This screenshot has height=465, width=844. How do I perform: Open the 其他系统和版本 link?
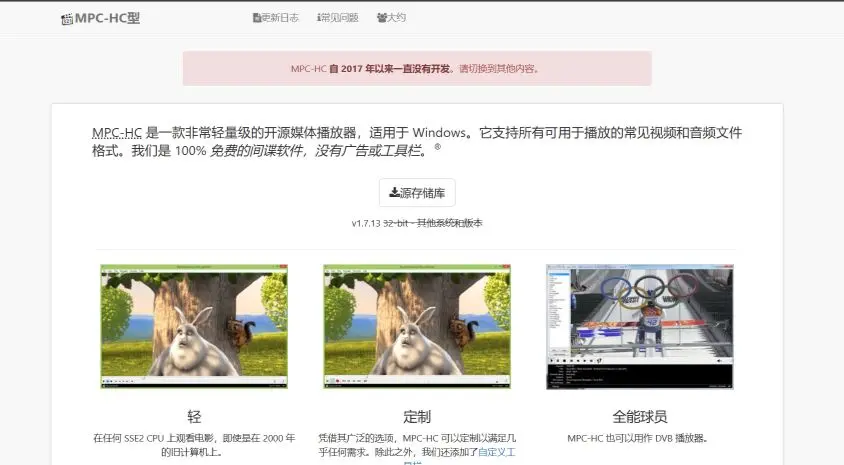[x=449, y=223]
